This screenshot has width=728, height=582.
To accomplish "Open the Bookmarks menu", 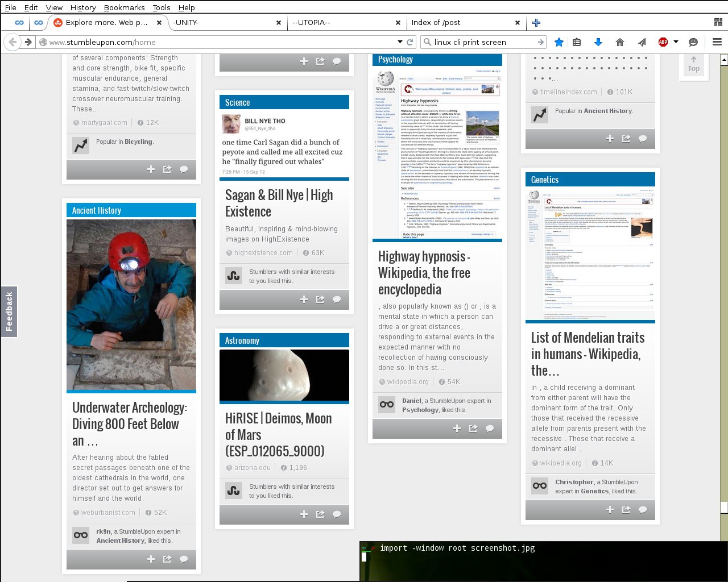I will point(124,7).
